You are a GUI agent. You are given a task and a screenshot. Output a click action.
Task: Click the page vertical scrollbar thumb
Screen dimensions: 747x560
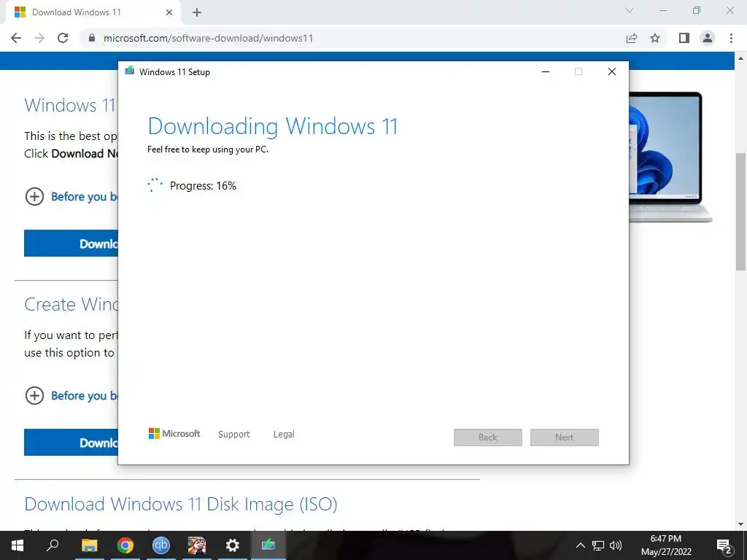tap(740, 211)
